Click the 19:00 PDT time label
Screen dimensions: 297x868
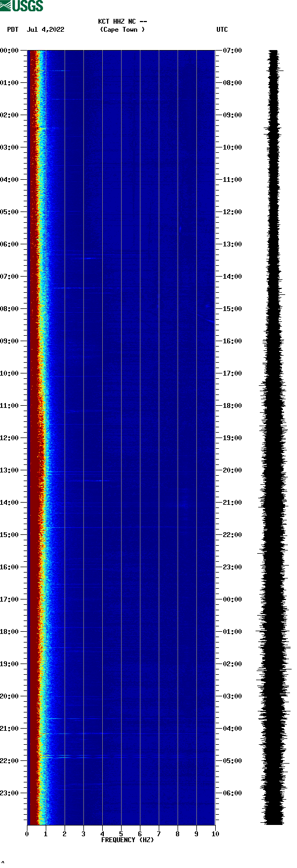[10, 664]
